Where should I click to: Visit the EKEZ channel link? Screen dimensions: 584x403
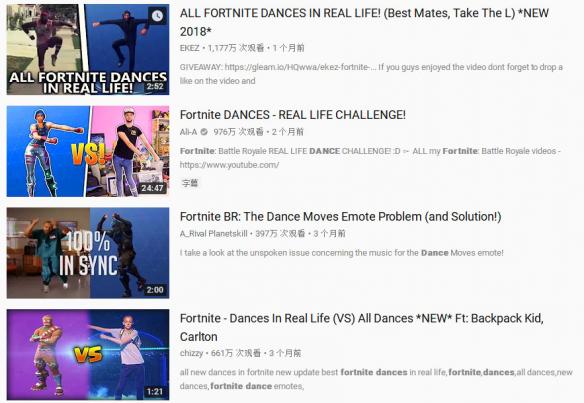pyautogui.click(x=189, y=48)
